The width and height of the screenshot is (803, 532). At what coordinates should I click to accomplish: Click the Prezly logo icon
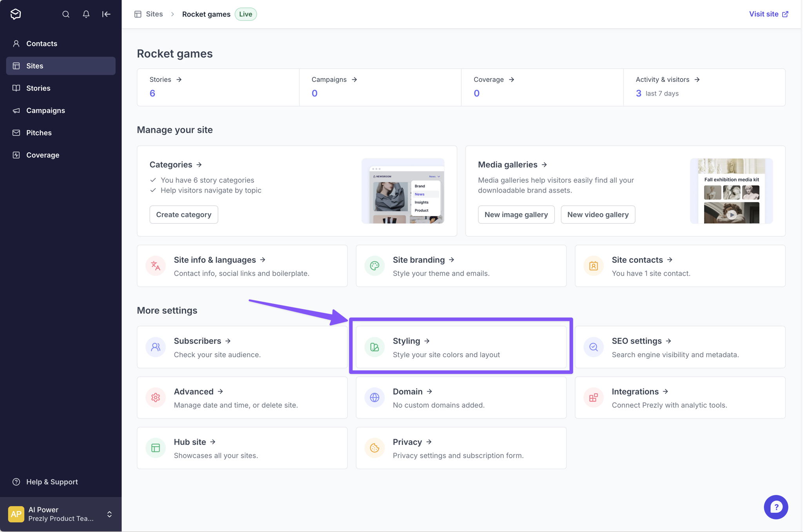(x=16, y=14)
